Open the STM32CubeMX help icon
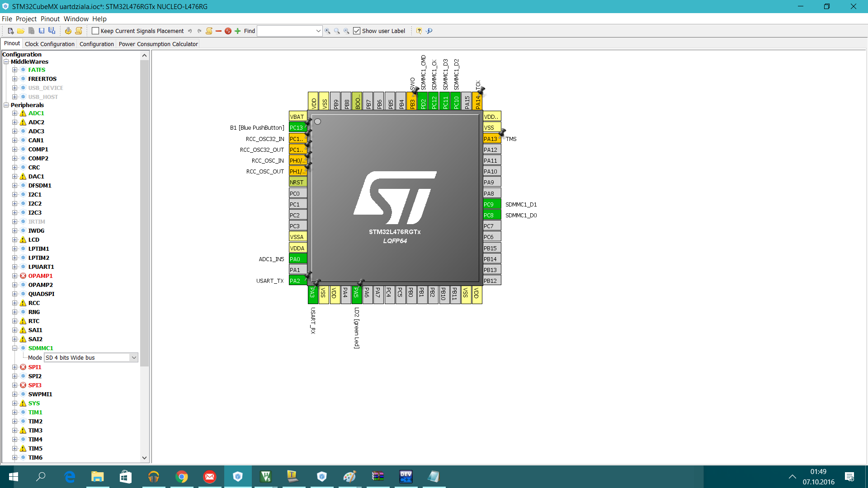Image resolution: width=868 pixels, height=488 pixels. click(x=419, y=31)
